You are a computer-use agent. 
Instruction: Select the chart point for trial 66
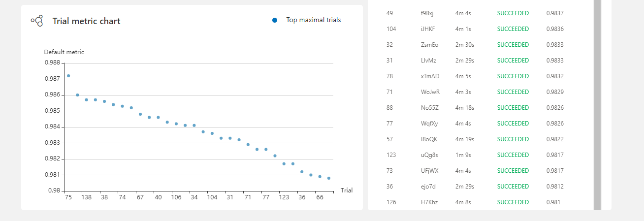coord(320,177)
